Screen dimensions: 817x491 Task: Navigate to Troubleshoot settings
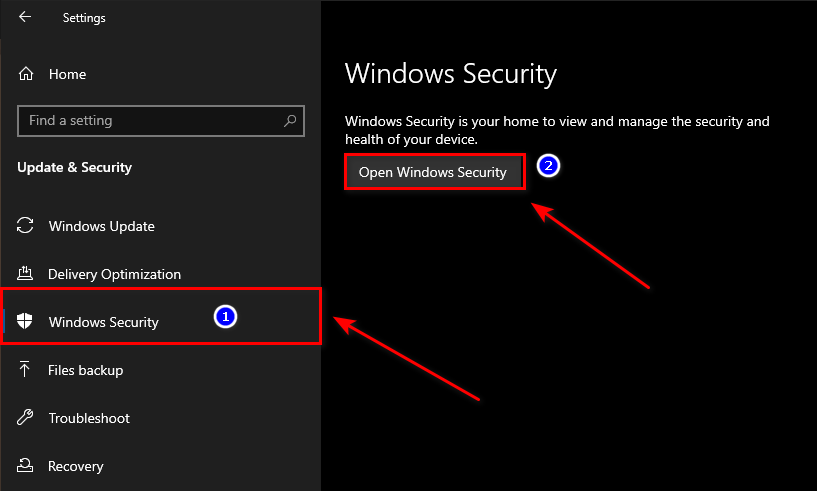(x=89, y=418)
